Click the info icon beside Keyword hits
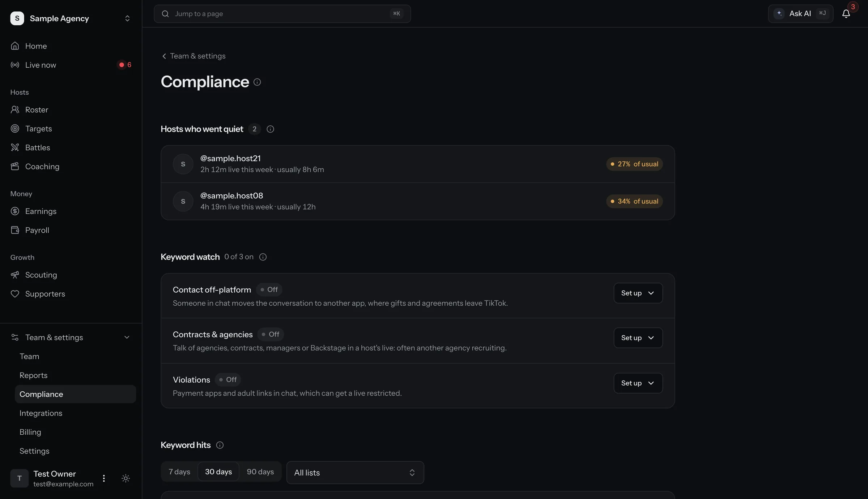This screenshot has width=868, height=499. pos(220,445)
